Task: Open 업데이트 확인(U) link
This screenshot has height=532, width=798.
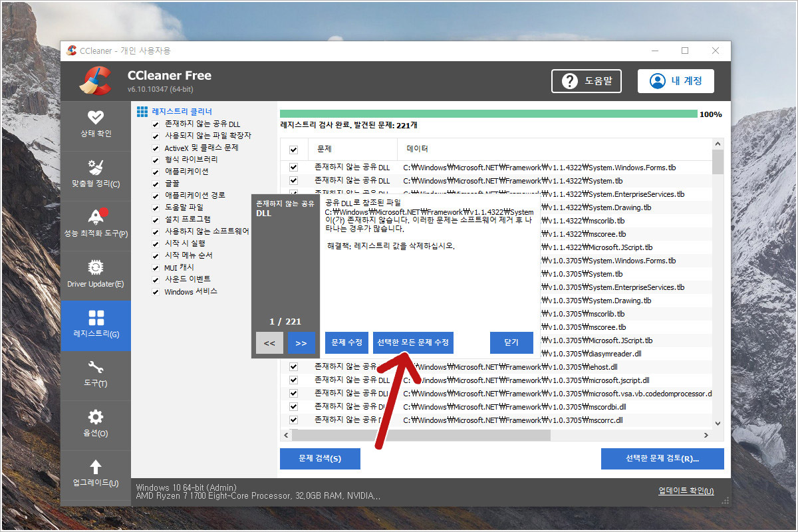Action: point(686,491)
